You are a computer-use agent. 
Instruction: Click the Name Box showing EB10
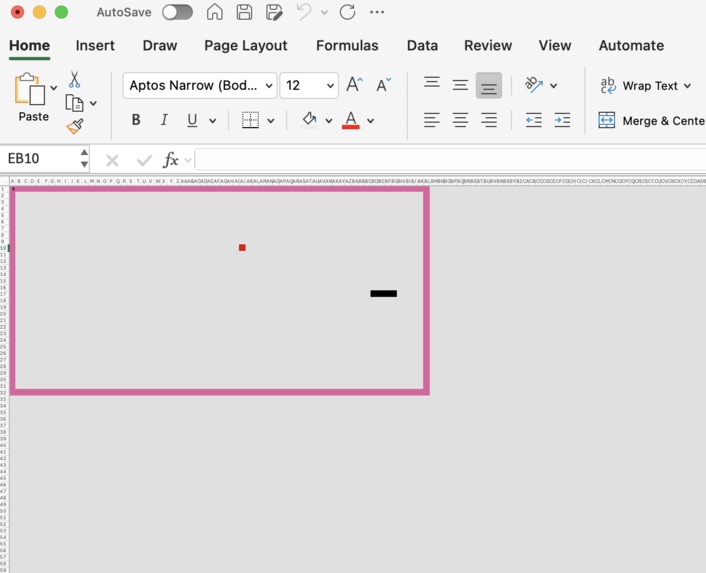(x=39, y=158)
